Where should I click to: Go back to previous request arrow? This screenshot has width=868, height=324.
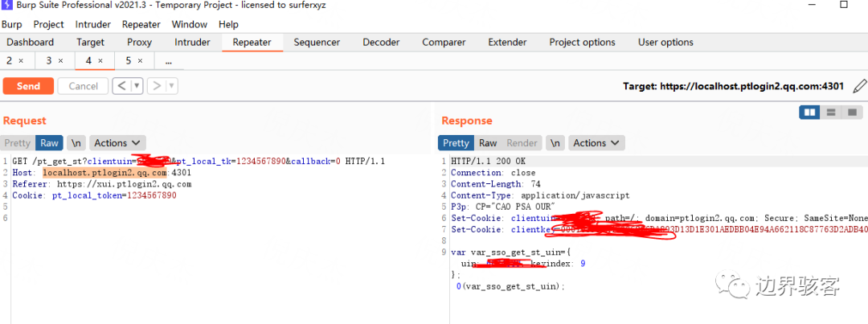pos(122,86)
